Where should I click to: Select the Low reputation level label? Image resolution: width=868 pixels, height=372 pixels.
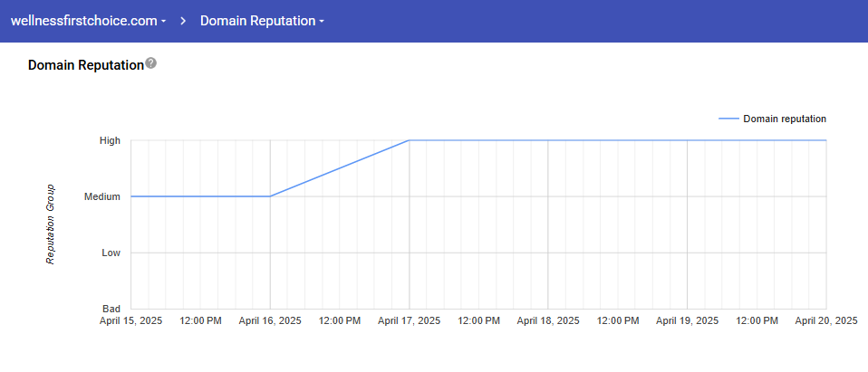point(111,253)
